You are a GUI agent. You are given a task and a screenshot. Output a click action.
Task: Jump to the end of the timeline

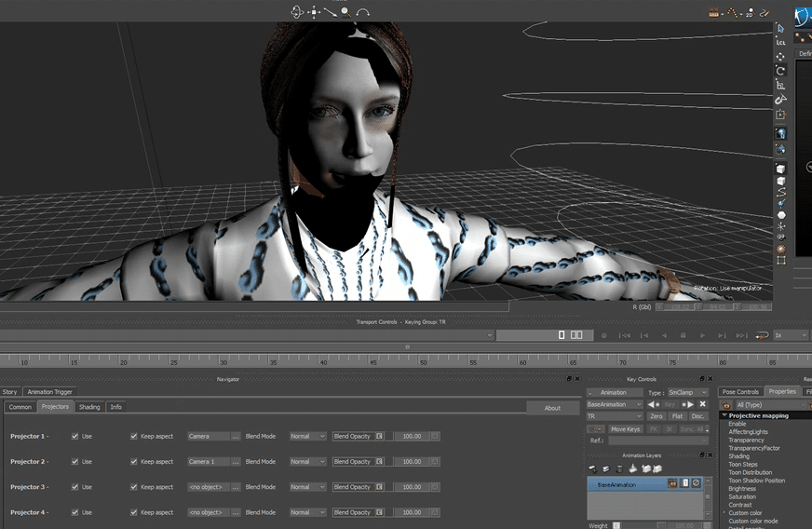coord(742,335)
